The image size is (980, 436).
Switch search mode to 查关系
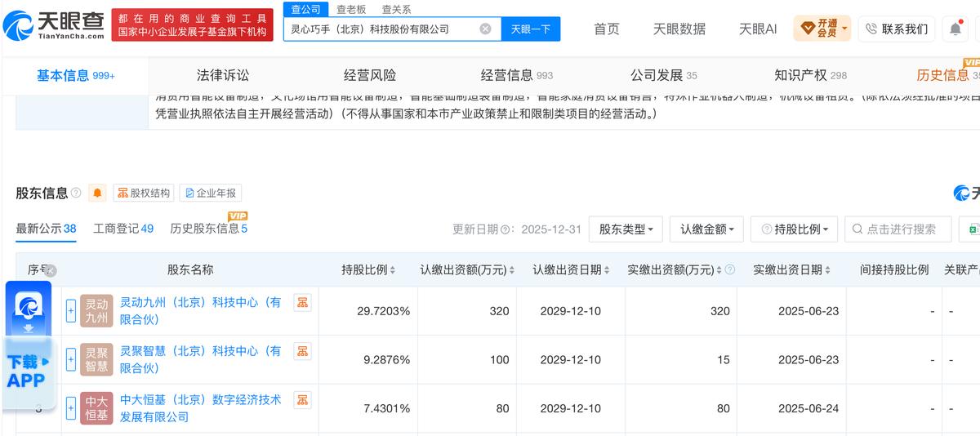click(397, 9)
